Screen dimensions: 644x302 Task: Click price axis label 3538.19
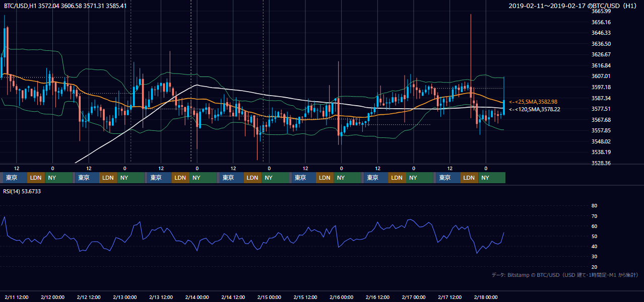click(x=601, y=152)
